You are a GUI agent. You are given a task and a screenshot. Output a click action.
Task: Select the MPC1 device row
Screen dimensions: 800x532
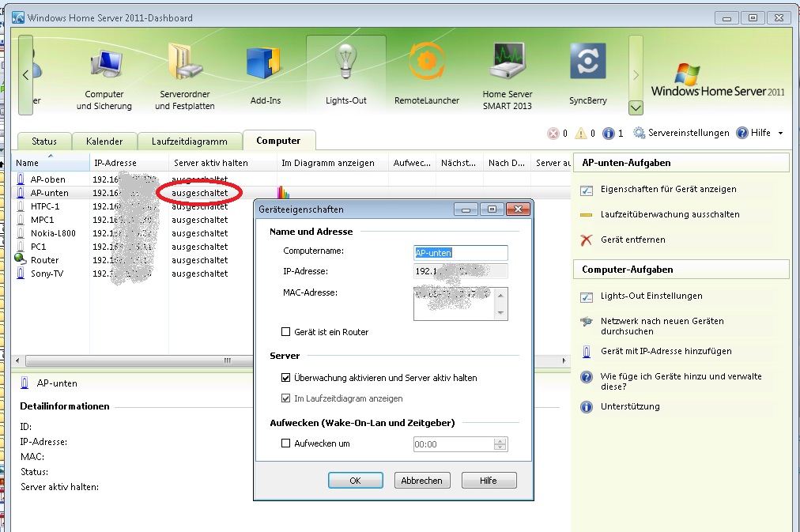tap(133, 219)
